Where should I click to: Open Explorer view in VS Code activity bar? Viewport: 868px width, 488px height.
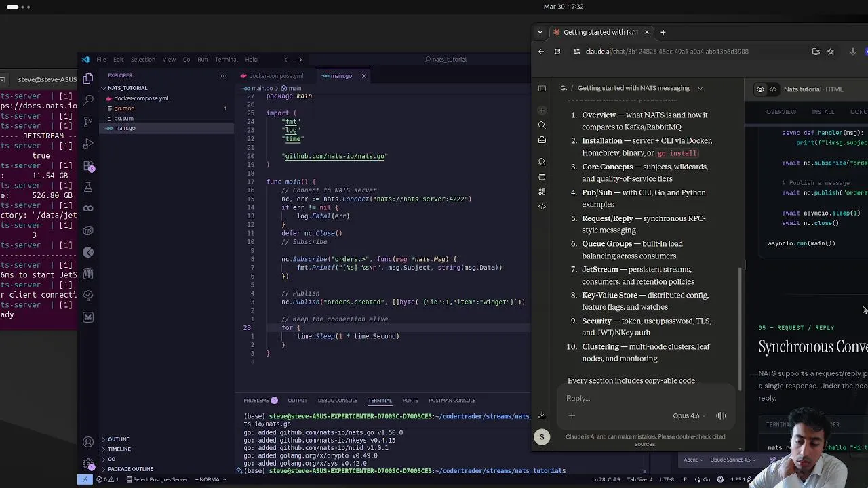[x=88, y=79]
